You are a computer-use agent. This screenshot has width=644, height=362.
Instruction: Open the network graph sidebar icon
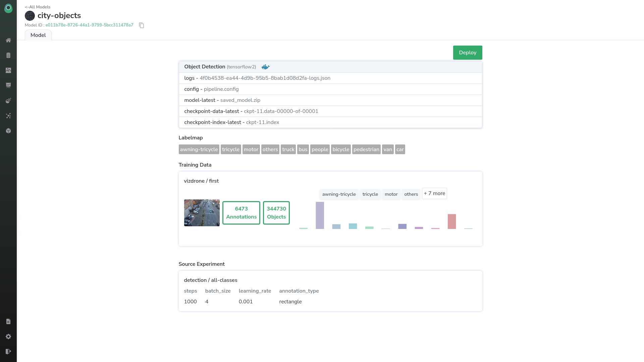click(8, 116)
